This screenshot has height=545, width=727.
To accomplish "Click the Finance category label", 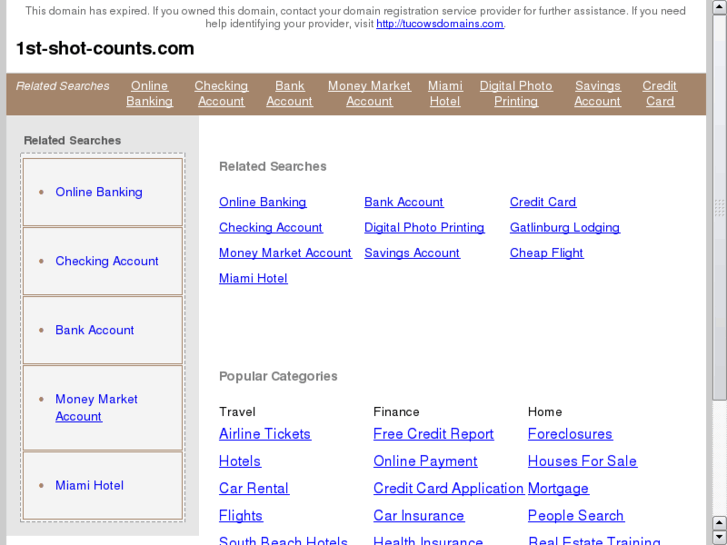I will point(396,412).
